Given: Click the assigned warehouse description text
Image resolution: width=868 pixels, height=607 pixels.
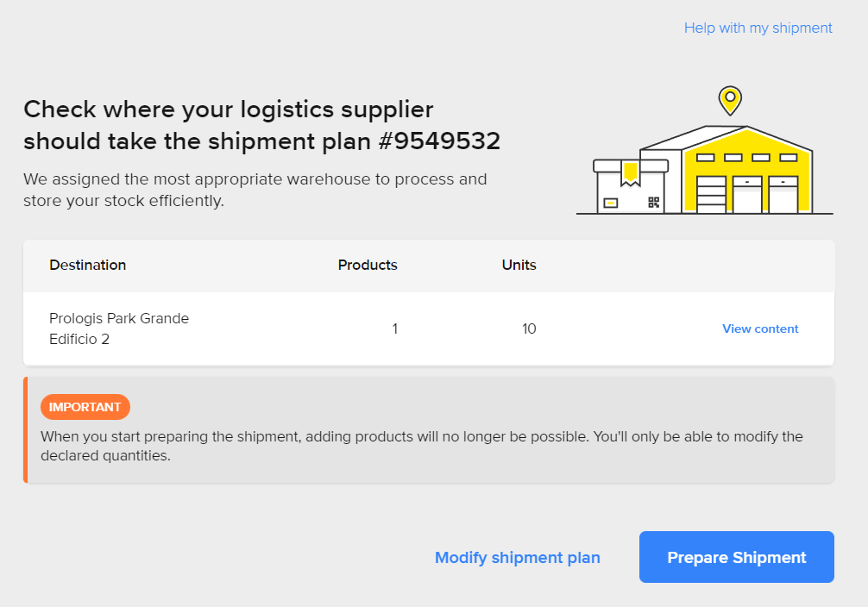Looking at the screenshot, I should click(255, 190).
